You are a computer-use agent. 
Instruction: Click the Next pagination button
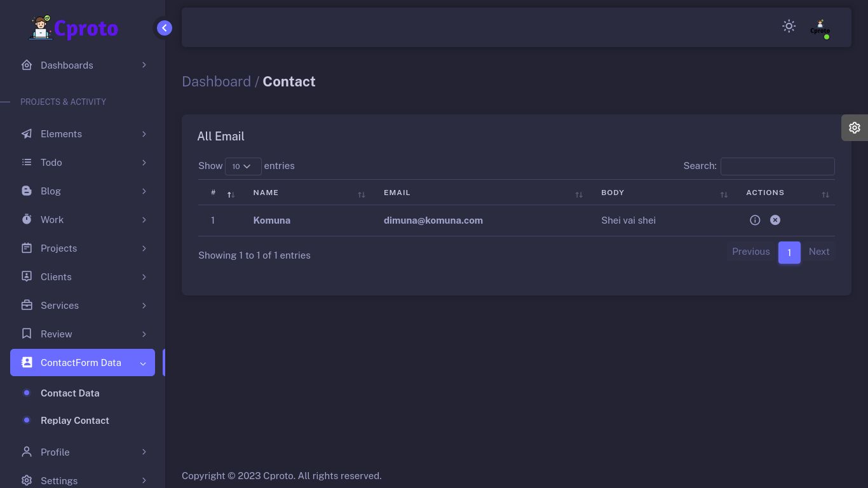click(x=818, y=252)
